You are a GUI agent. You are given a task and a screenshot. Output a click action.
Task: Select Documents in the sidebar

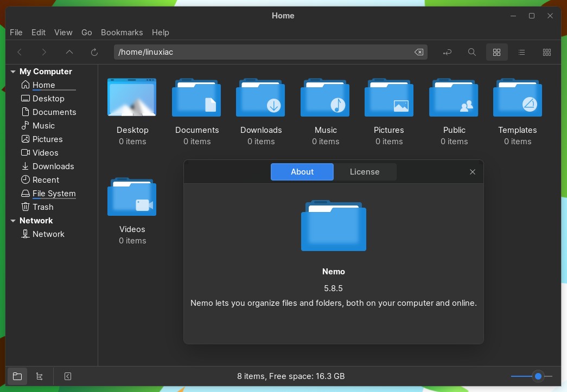pos(54,112)
